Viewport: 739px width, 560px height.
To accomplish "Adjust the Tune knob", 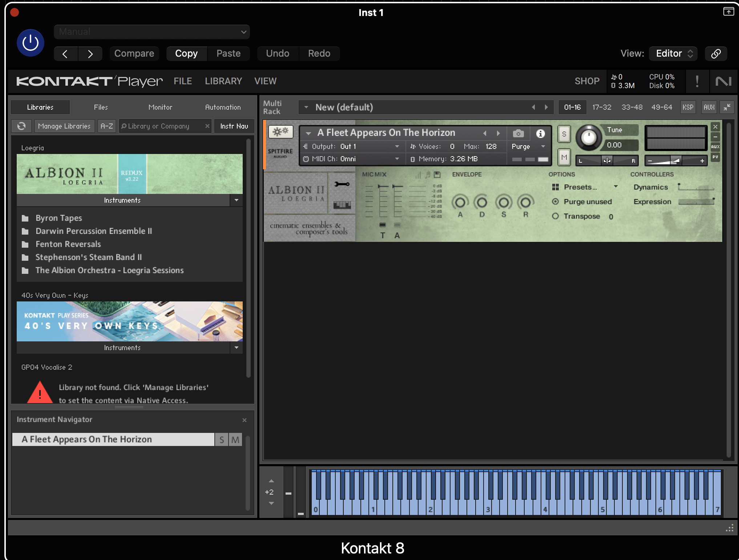I will 589,137.
